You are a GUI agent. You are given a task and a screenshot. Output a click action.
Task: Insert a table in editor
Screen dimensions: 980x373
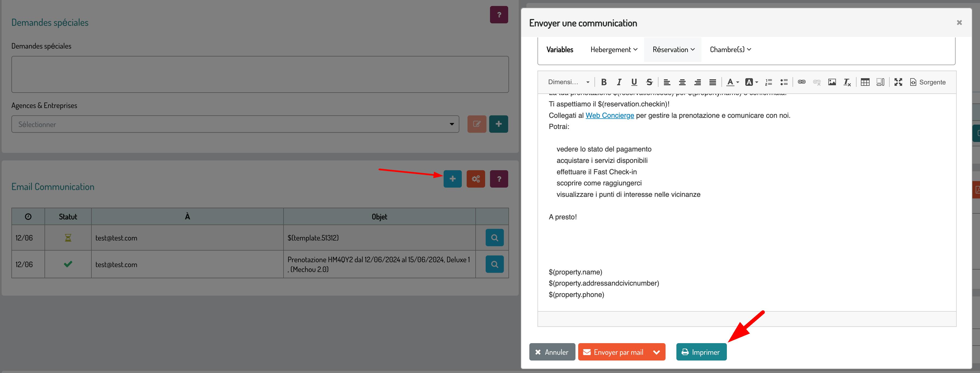[x=865, y=82]
